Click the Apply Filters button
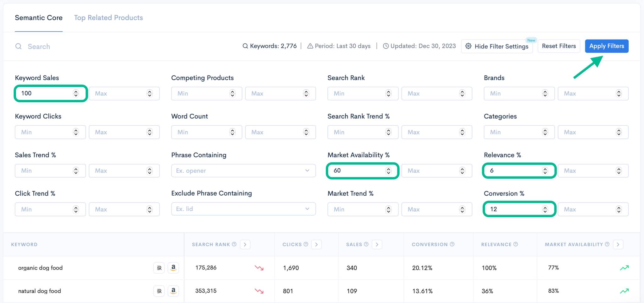This screenshot has width=644, height=303. tap(607, 46)
